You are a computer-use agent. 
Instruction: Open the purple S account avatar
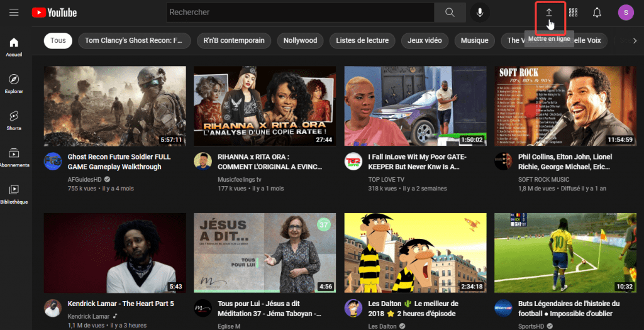[626, 13]
